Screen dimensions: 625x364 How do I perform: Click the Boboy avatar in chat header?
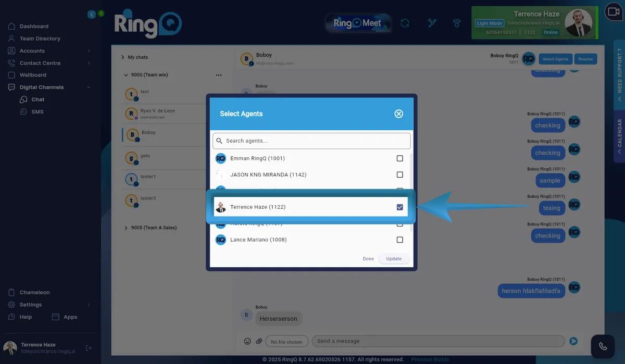tap(247, 59)
